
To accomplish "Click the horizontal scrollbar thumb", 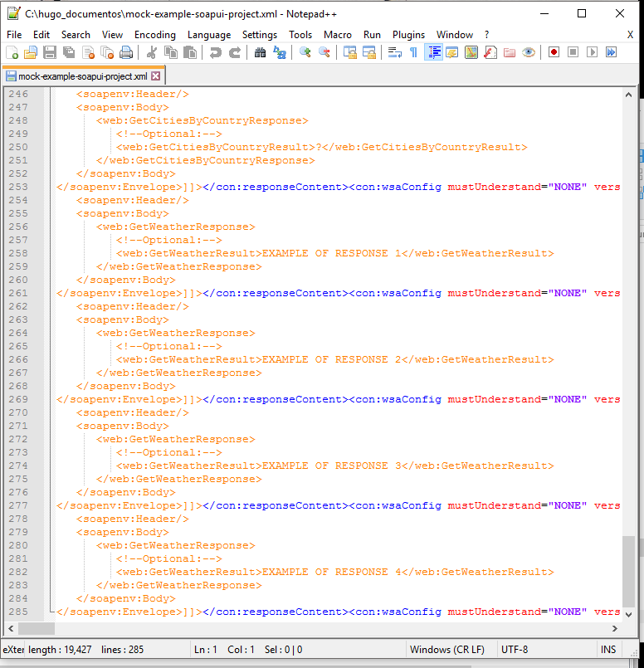I will (37, 628).
